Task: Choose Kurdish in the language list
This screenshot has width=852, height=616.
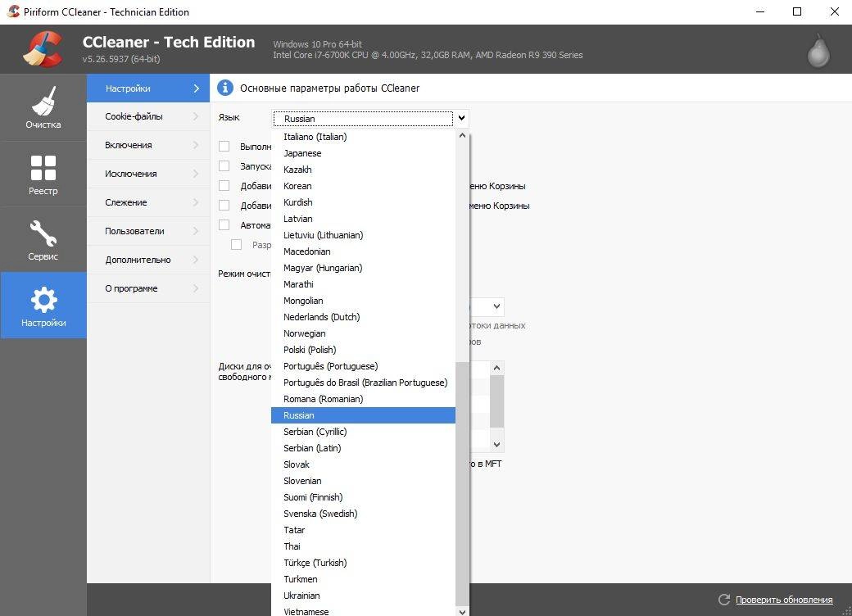Action: point(363,202)
